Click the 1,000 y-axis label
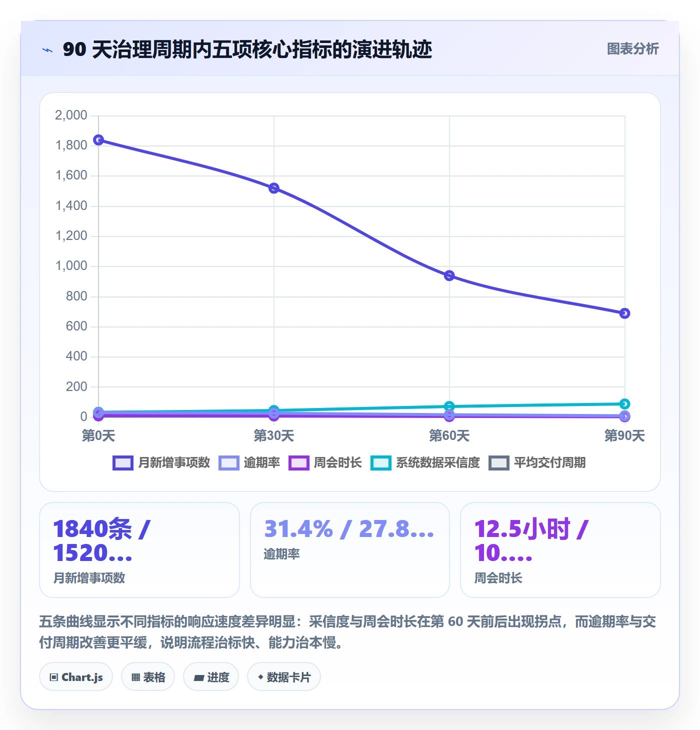Viewport: 700px width, 730px height. 71,266
